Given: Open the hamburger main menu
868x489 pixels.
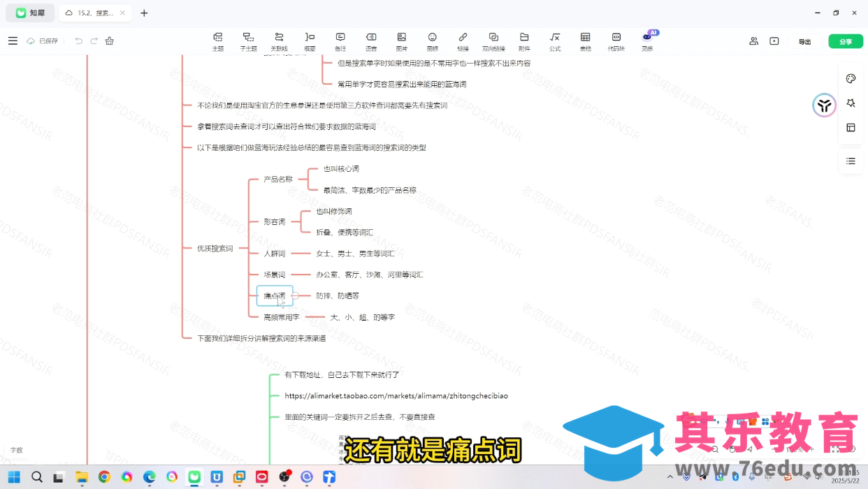Looking at the screenshot, I should click(x=13, y=41).
